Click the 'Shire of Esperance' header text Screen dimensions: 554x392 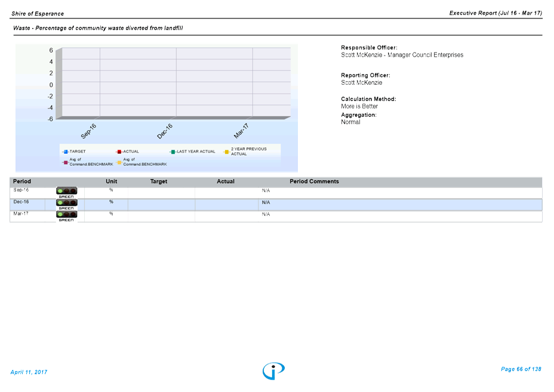(38, 14)
